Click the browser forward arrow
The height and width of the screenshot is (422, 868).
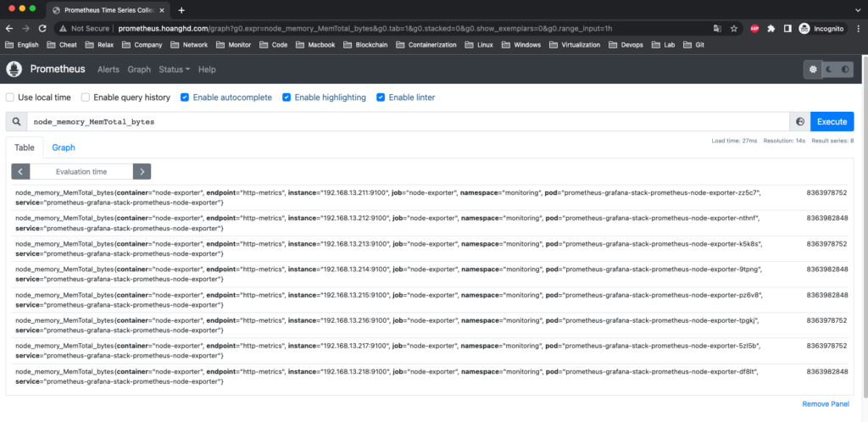pos(25,28)
